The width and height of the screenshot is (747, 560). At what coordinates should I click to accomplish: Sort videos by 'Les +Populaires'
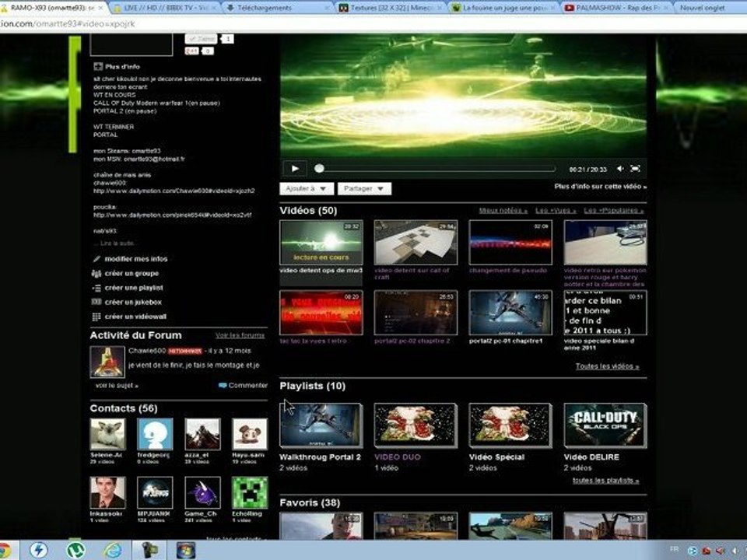coord(614,211)
